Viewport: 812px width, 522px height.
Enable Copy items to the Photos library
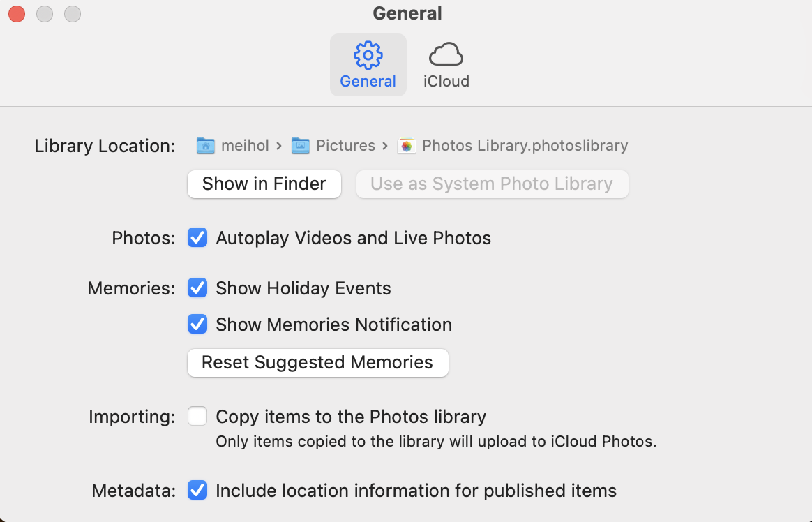pos(197,417)
